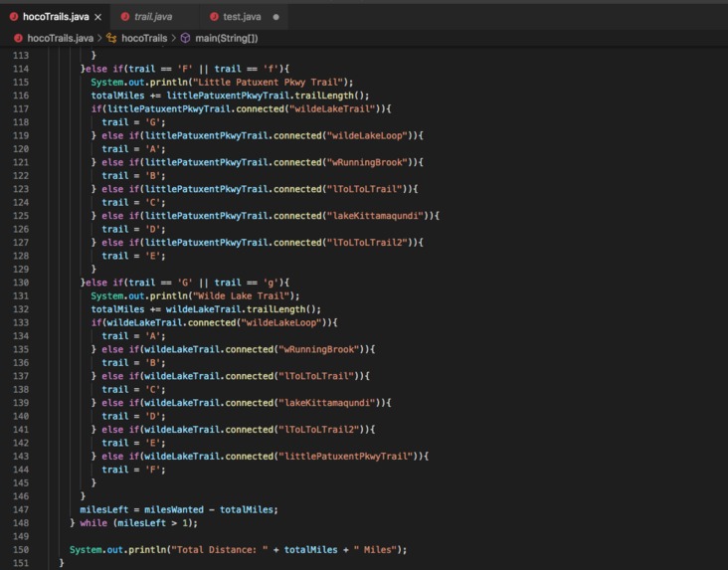Switch to the hocoTrails.java tab

56,17
